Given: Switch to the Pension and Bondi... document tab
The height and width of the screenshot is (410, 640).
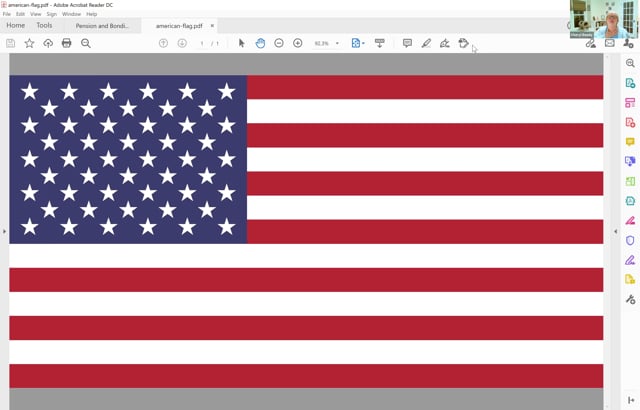Looking at the screenshot, I should (102, 26).
